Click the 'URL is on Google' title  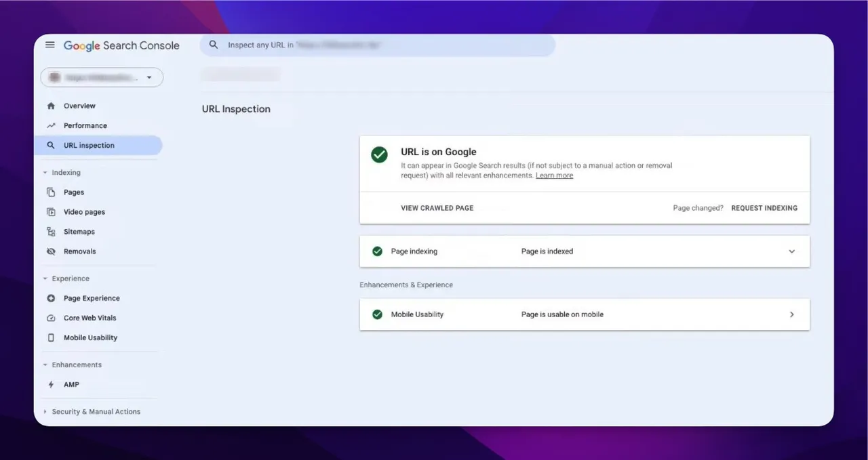coord(439,152)
